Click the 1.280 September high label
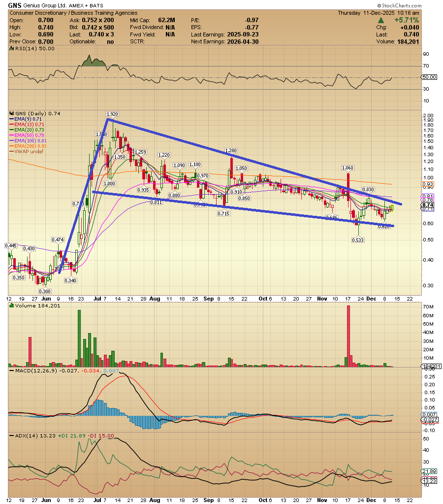 click(231, 150)
